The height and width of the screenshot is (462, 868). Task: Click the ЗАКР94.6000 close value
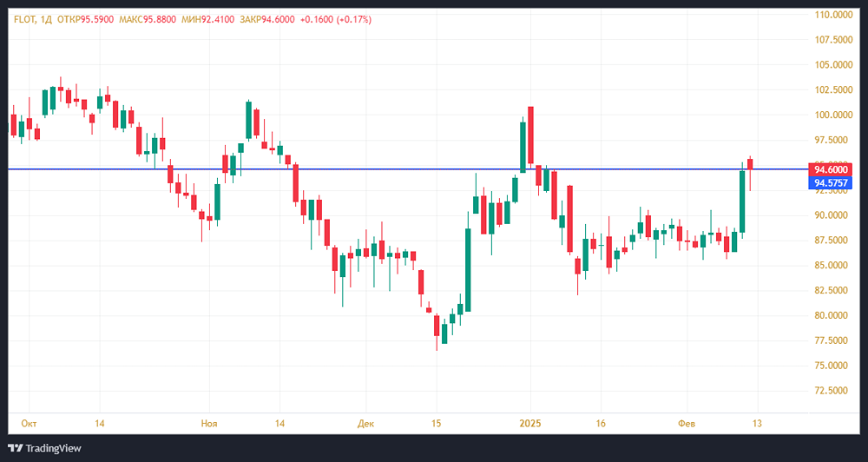pyautogui.click(x=267, y=19)
